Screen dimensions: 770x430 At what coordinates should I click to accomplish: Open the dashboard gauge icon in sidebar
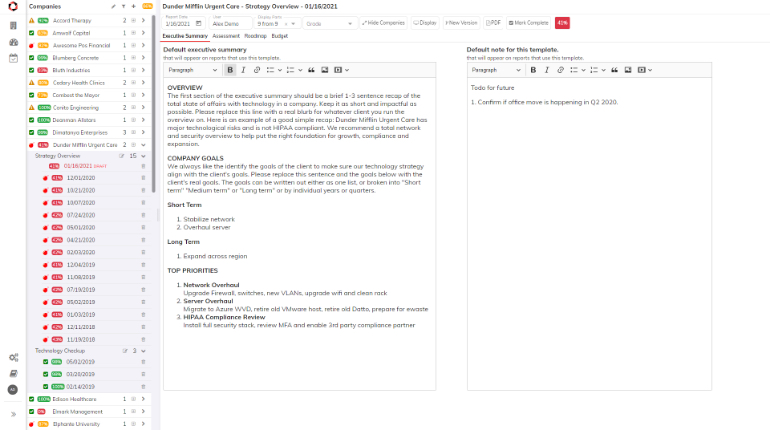pos(13,42)
